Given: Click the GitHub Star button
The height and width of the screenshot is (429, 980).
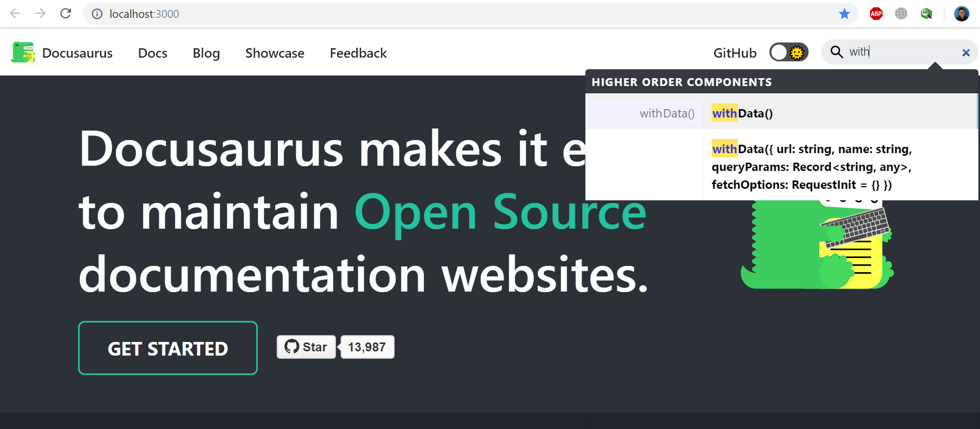Looking at the screenshot, I should 306,347.
